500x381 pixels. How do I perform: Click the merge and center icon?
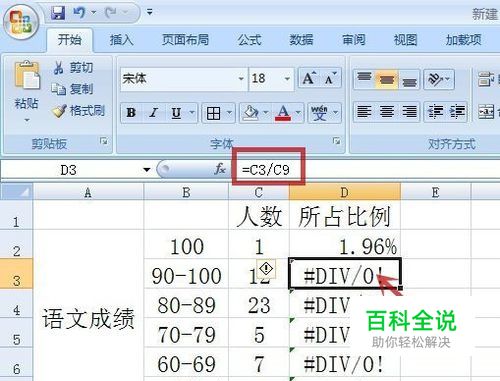point(486,111)
